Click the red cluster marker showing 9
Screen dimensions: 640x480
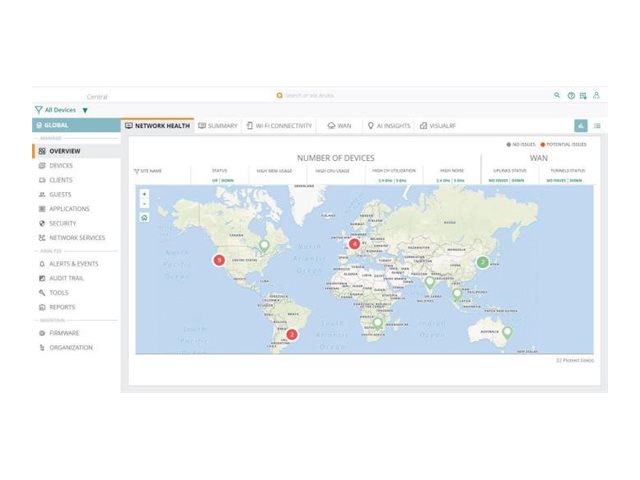click(x=218, y=260)
